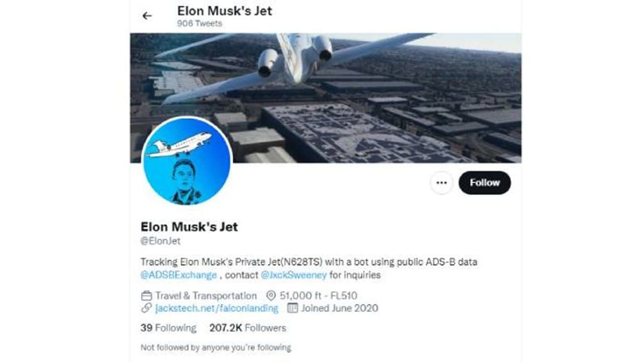Open the three-dot more options button
Image resolution: width=644 pixels, height=363 pixels.
pyautogui.click(x=441, y=183)
